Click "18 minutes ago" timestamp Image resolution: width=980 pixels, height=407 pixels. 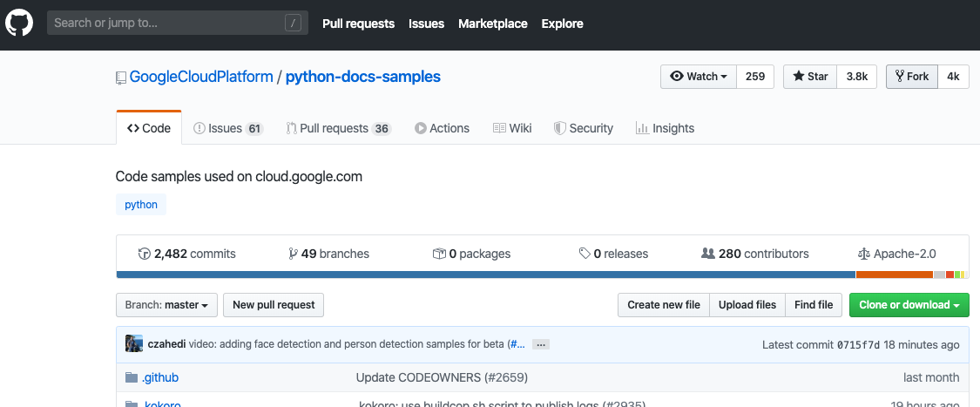(922, 344)
